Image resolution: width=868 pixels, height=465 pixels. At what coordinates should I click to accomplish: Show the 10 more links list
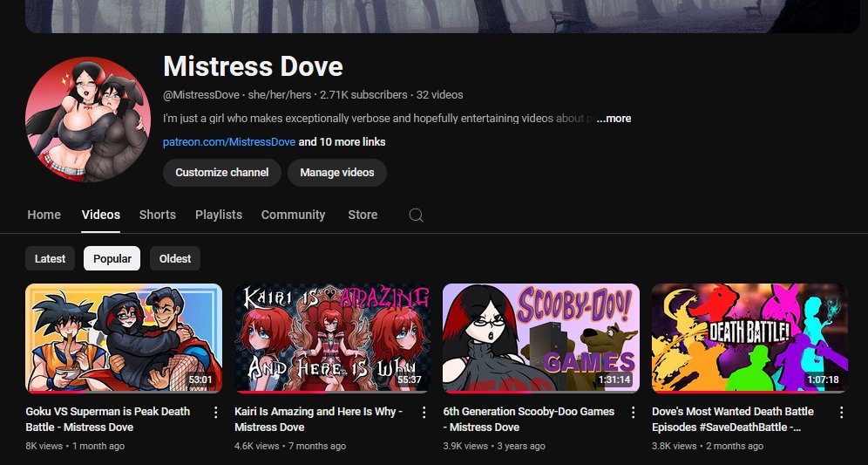[x=342, y=142]
